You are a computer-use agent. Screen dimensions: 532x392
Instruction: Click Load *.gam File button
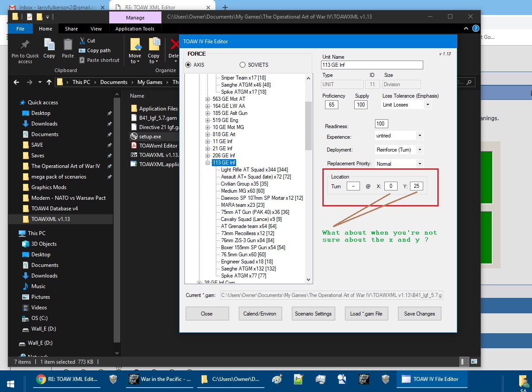(x=366, y=314)
